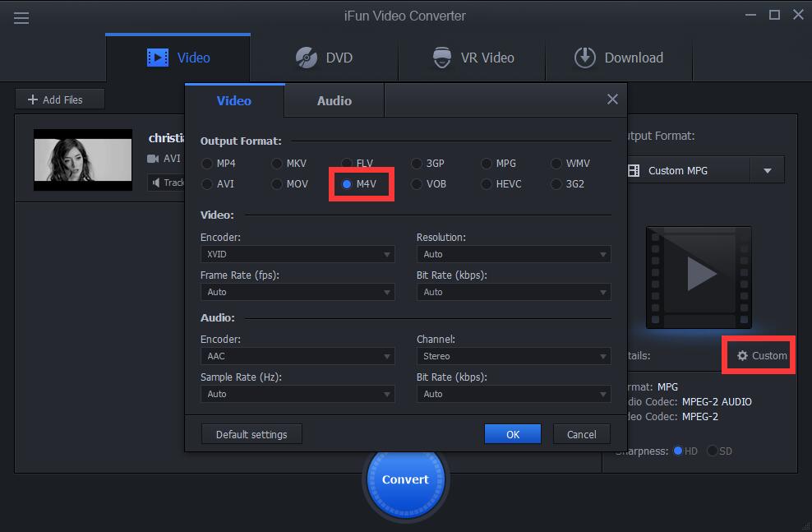Screen dimensions: 812x532
Task: Open the VR Video tab
Action: 473,58
